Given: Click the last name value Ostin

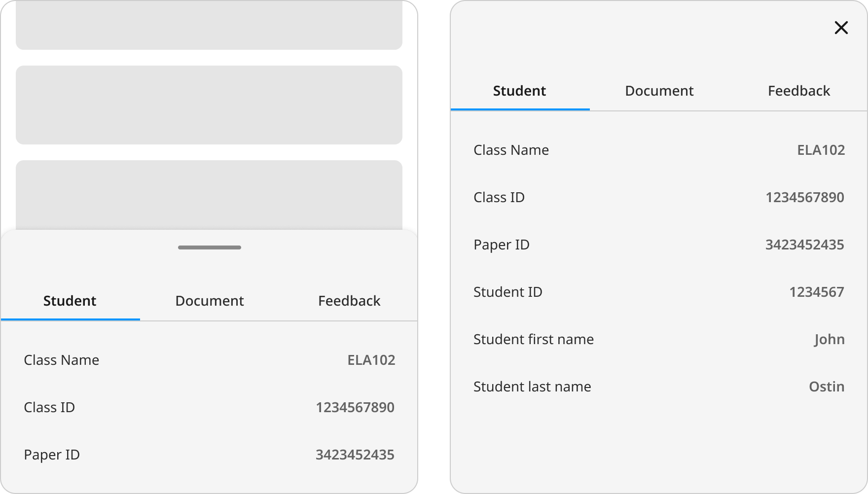Looking at the screenshot, I should [827, 387].
